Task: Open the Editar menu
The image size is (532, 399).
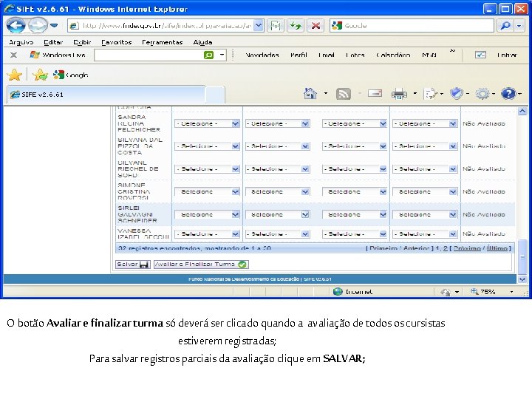Action: tap(53, 42)
